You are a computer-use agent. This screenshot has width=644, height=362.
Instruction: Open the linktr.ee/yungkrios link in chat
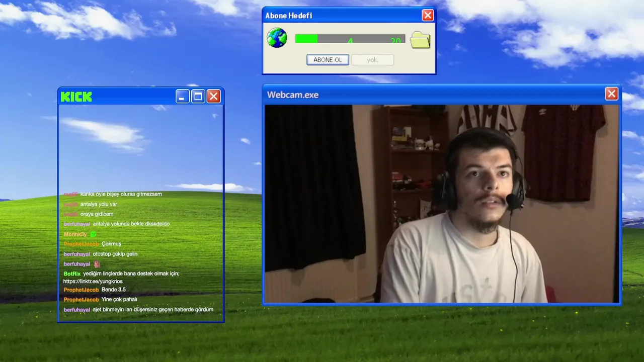(x=93, y=282)
